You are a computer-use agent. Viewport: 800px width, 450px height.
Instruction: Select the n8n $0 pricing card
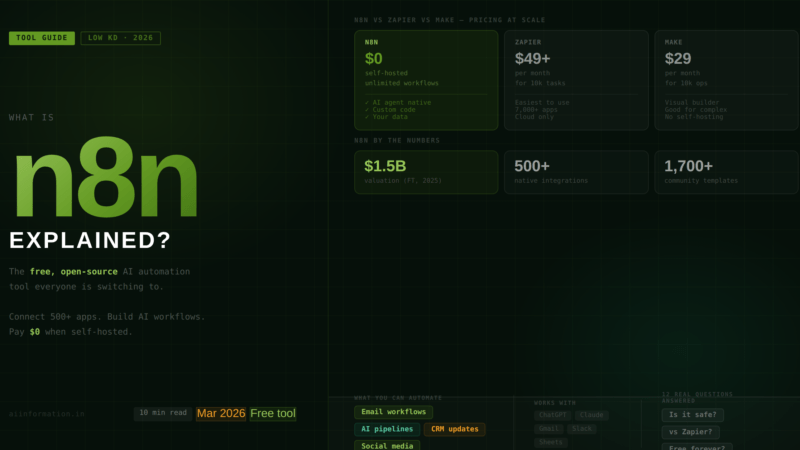click(426, 80)
